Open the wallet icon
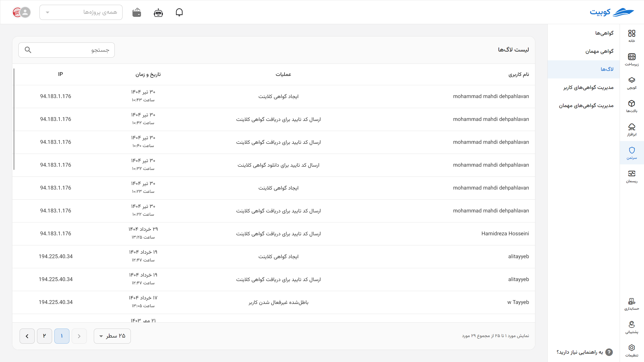Screen dimensions: 644x362 (137, 12)
